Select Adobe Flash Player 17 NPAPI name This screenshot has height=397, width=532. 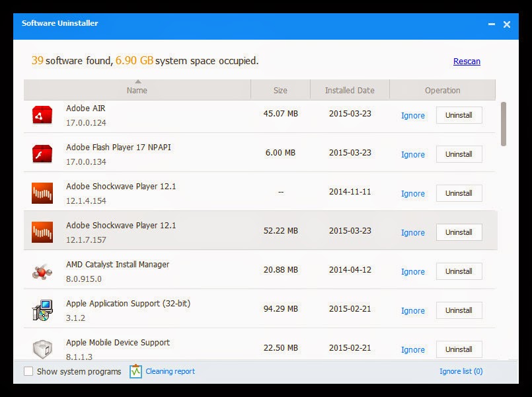(118, 148)
